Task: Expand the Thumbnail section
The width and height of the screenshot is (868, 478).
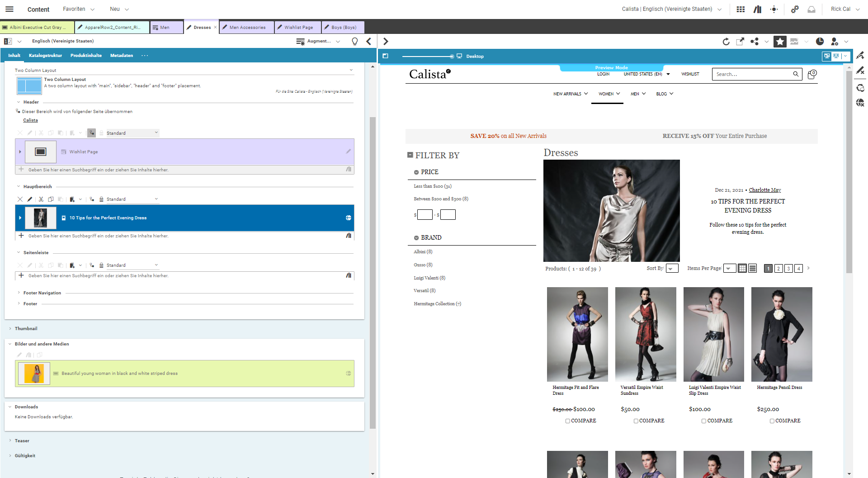Action: click(26, 329)
